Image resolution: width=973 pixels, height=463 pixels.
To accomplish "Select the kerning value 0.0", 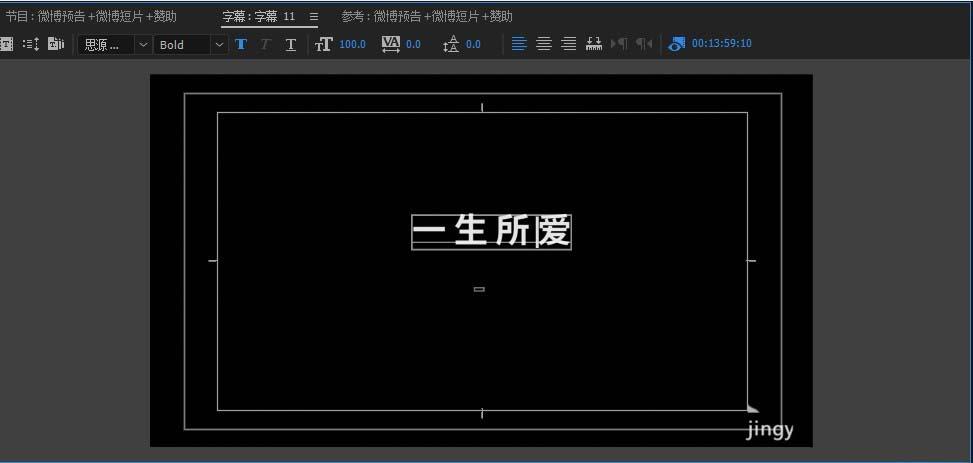I will pos(413,44).
